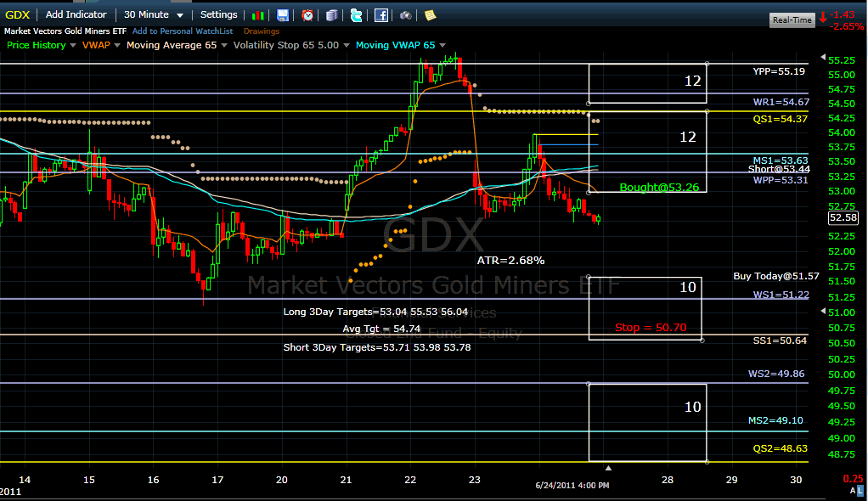
Task: Click the Avg Tgt = 54.74 text
Action: (381, 329)
